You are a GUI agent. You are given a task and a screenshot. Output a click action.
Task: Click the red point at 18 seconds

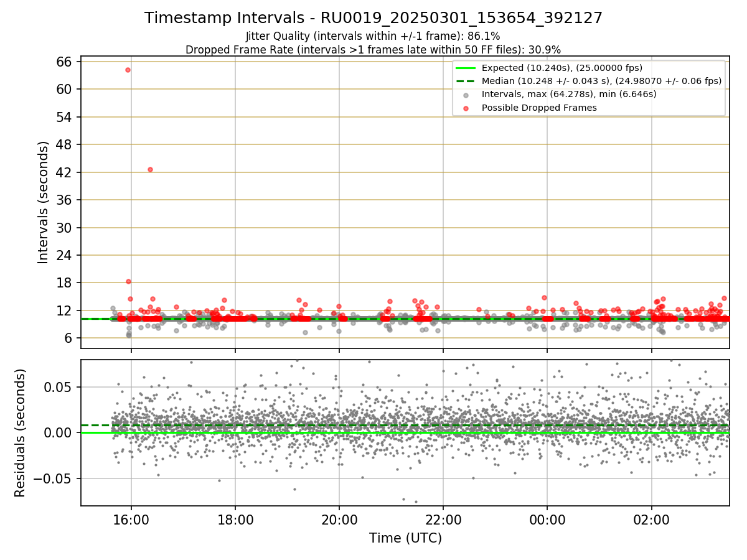point(128,281)
